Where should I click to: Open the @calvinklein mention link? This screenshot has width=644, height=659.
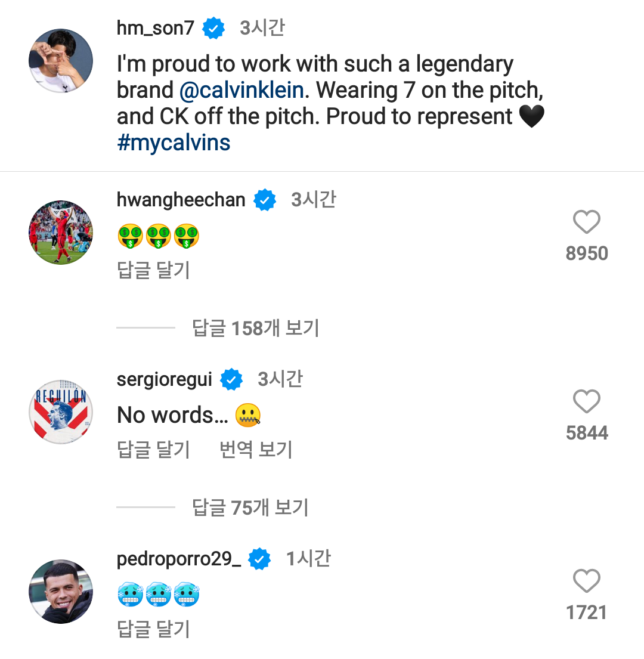click(x=241, y=90)
